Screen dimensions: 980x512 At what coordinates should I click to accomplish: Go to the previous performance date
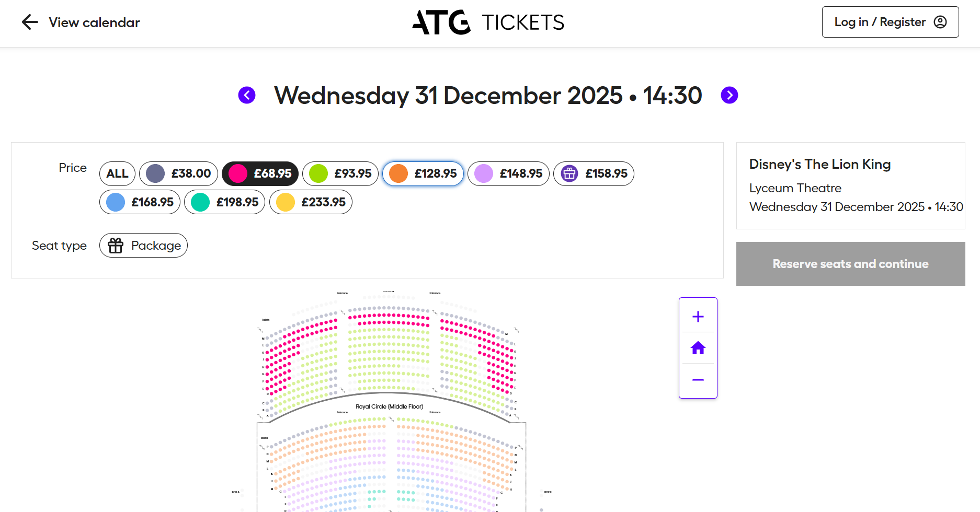247,95
